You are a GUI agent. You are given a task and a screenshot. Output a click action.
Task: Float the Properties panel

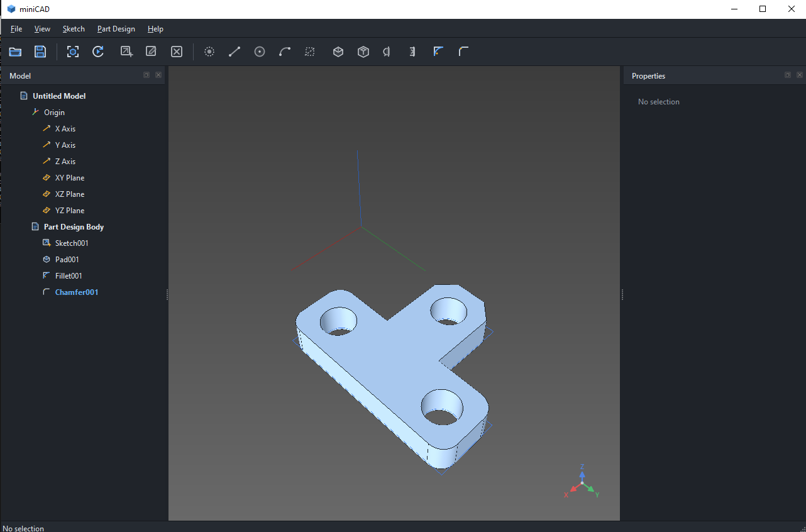[x=788, y=75]
